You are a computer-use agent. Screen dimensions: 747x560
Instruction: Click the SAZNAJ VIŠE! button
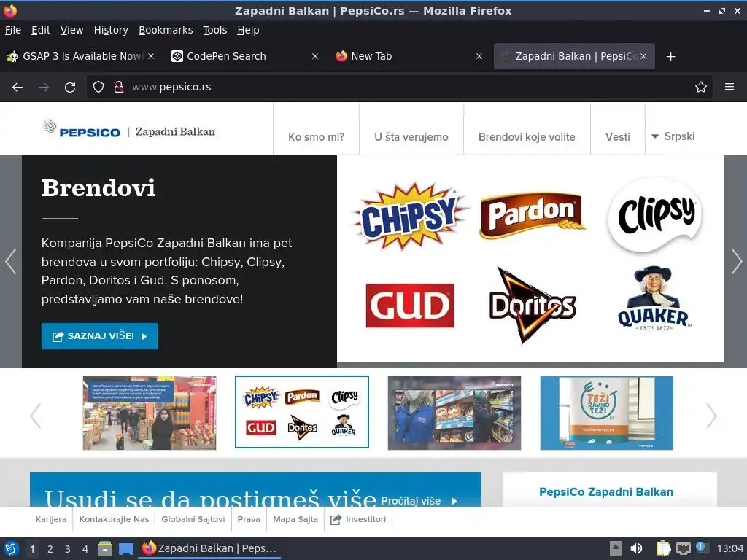click(99, 336)
